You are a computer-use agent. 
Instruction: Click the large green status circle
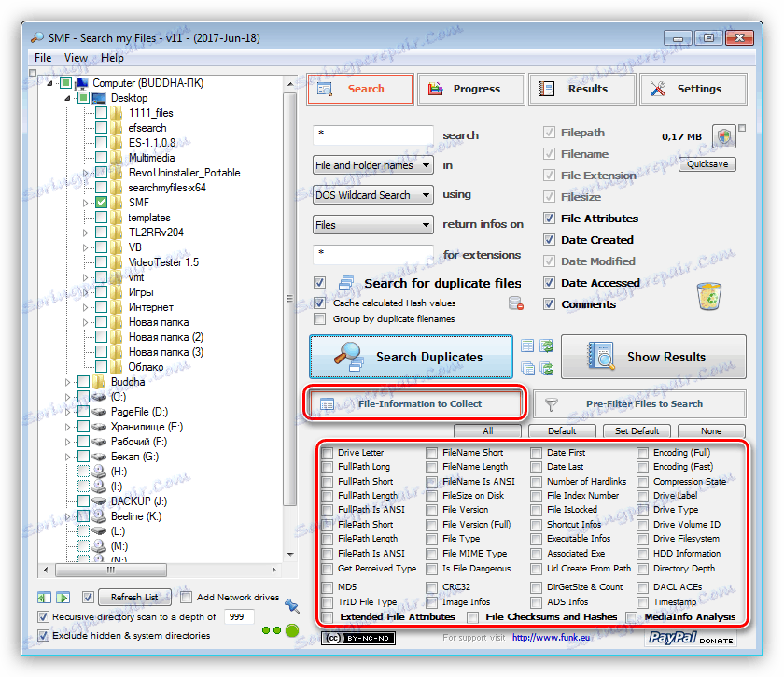tap(292, 630)
